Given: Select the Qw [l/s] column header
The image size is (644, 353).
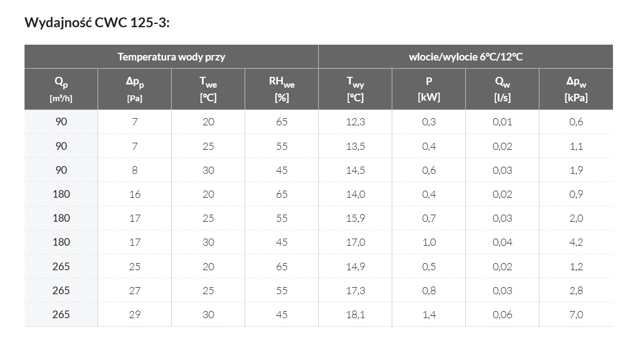Looking at the screenshot, I should pos(502,89).
